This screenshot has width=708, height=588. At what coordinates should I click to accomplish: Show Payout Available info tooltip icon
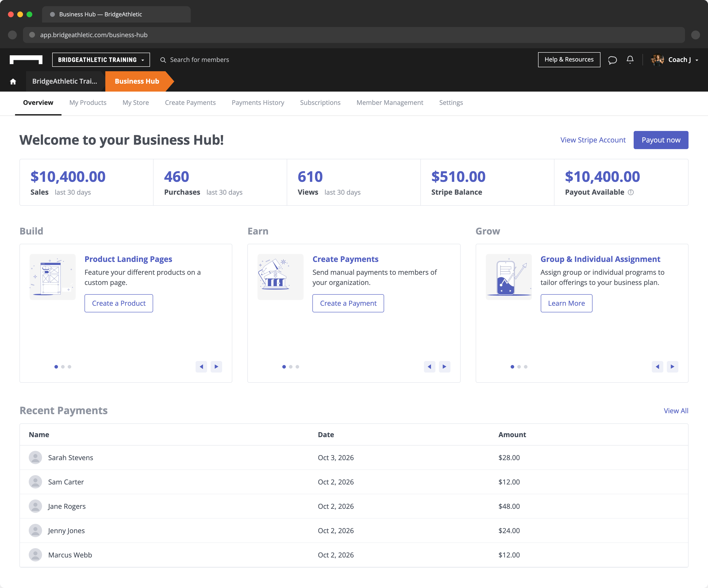pyautogui.click(x=631, y=192)
